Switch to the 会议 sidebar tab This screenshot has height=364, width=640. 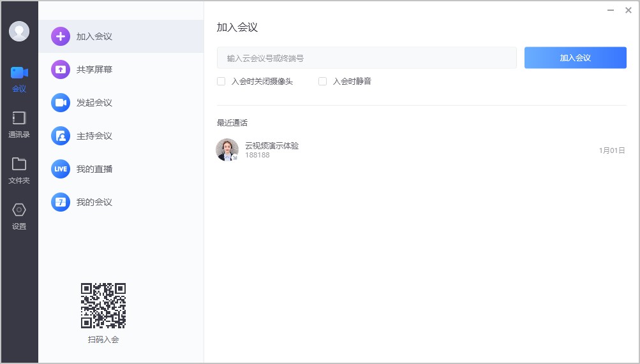point(19,80)
